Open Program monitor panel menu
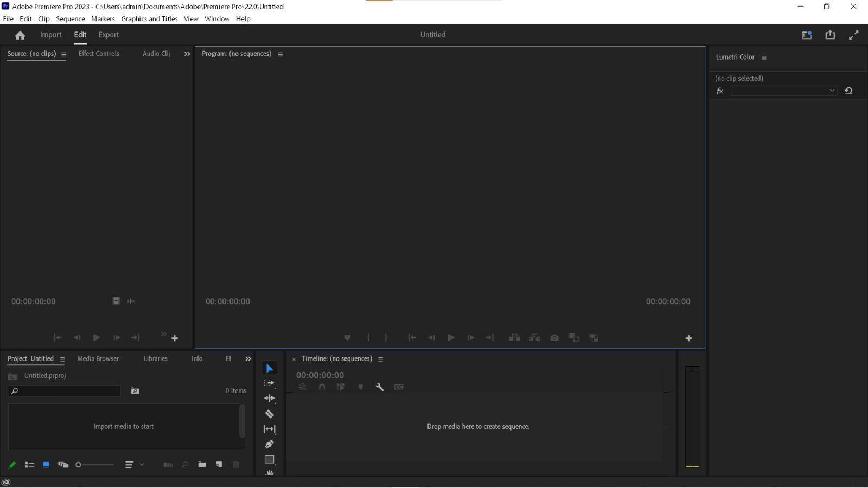The height and width of the screenshot is (488, 868). 280,54
